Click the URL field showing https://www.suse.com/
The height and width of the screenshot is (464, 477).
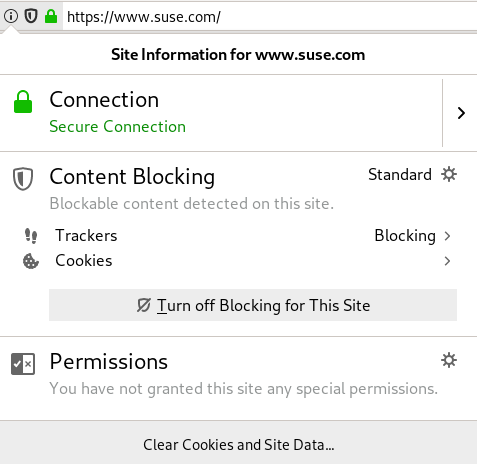pyautogui.click(x=270, y=17)
